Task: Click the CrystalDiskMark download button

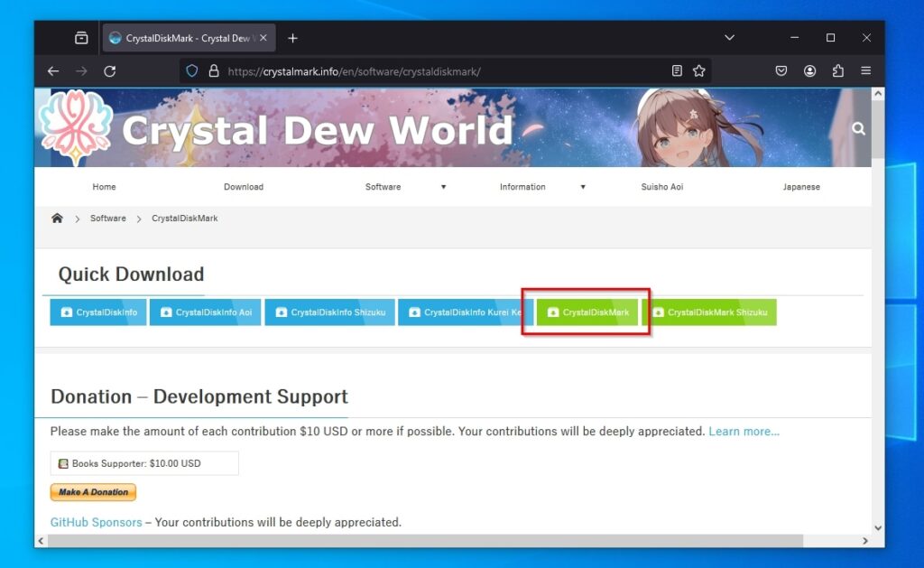Action: point(587,312)
